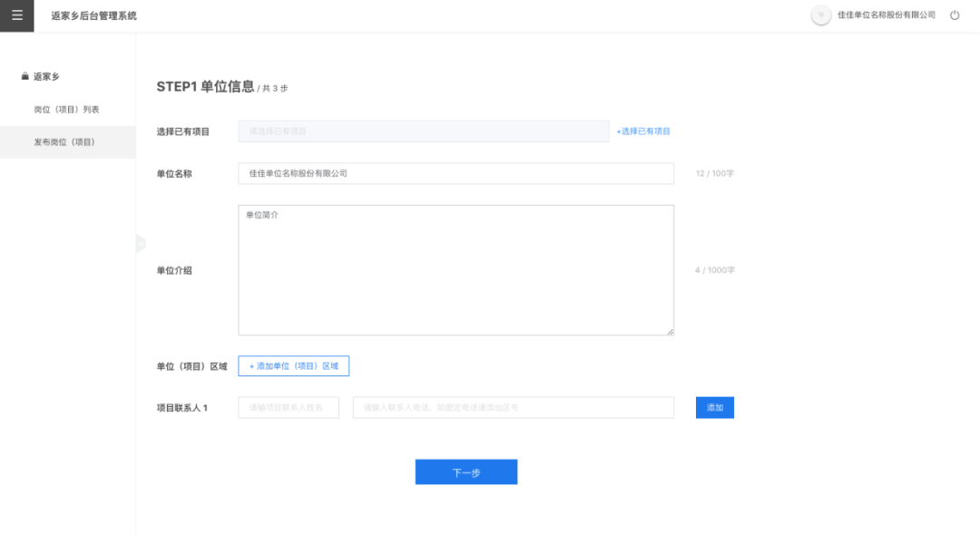Click the bag icon beside 返家乡
The height and width of the screenshot is (534, 980).
(x=25, y=77)
